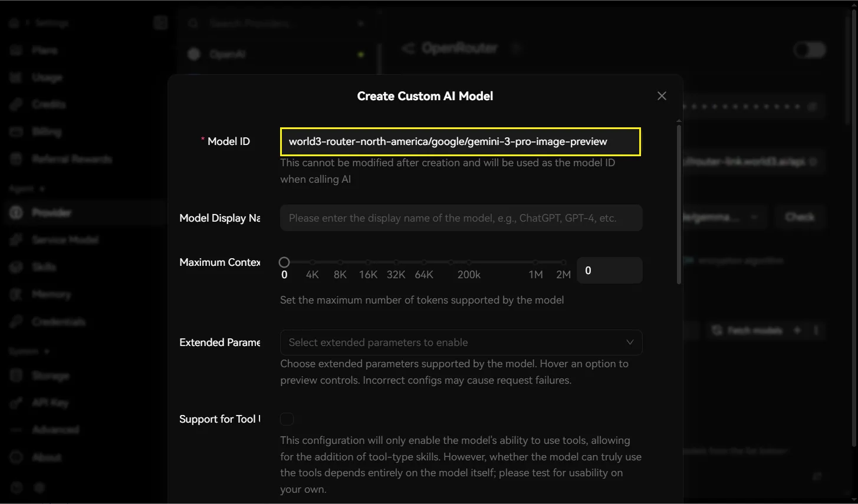This screenshot has height=504, width=858.
Task: Click the Maximum Context slider handle at 0
Action: click(284, 262)
